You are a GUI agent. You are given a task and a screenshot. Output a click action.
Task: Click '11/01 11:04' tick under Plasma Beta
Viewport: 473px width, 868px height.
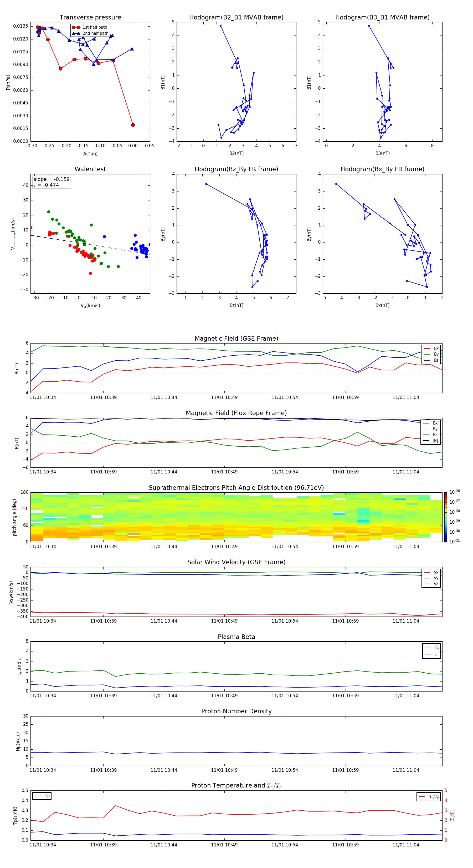(x=406, y=696)
